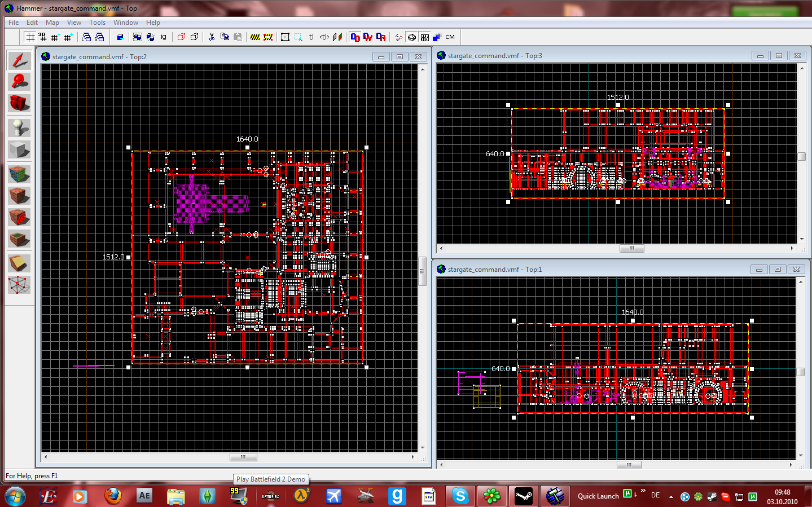Open the Tools menu
Viewport: 812px width, 507px height.
point(97,23)
